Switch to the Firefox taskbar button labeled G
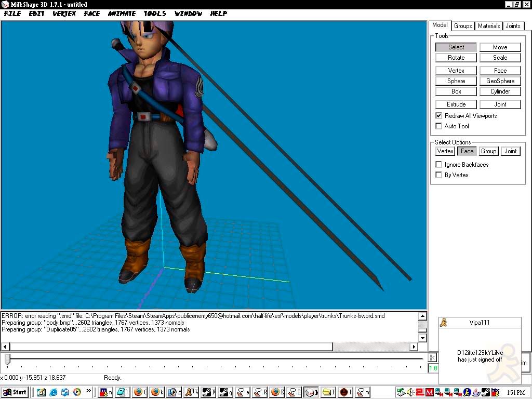Viewport: 532px width, 399px height. pyautogui.click(x=140, y=392)
